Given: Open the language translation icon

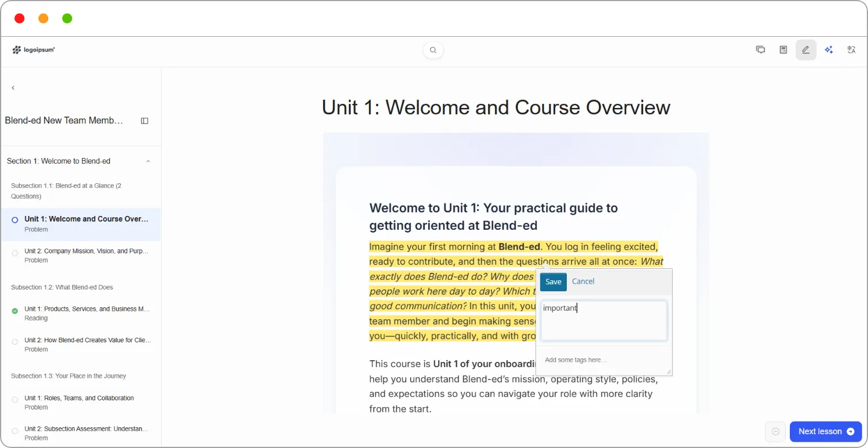Looking at the screenshot, I should (851, 50).
